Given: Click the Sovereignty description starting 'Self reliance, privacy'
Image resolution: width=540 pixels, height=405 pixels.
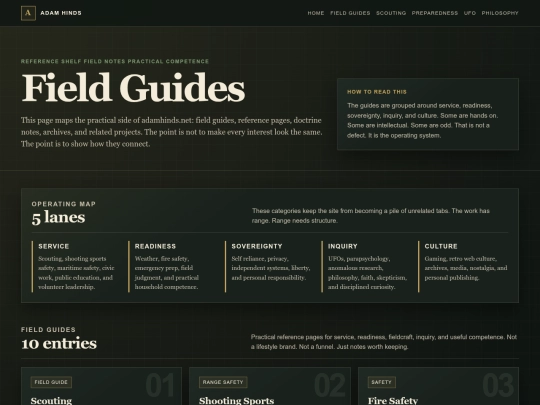Looking at the screenshot, I should tap(271, 268).
